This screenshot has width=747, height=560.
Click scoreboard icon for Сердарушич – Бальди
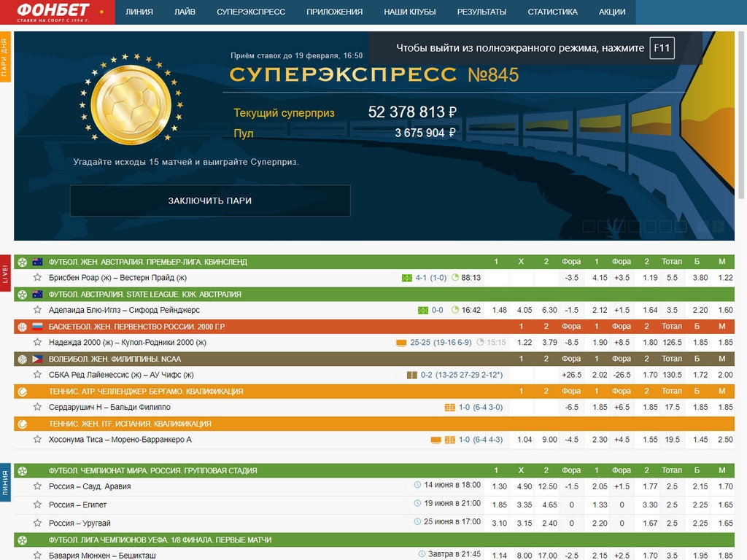449,407
